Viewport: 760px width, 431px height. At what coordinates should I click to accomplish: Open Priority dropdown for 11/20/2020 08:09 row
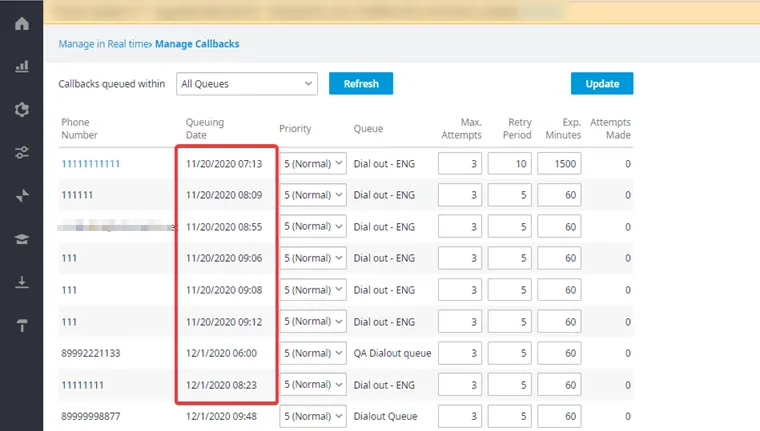pos(313,195)
